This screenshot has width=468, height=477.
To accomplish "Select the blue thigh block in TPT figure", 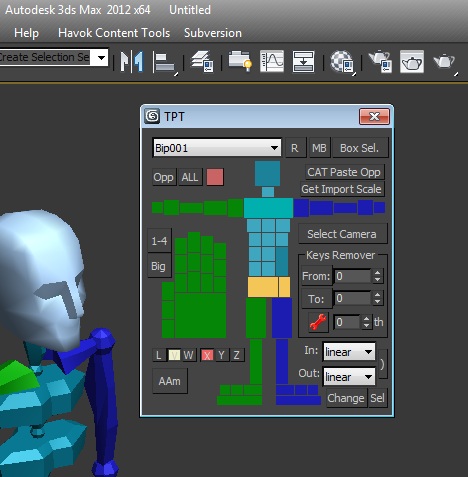I will click(x=282, y=318).
